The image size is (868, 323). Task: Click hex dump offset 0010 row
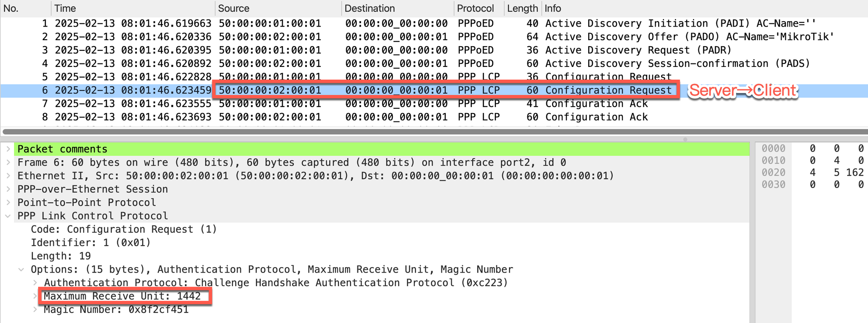pyautogui.click(x=773, y=160)
